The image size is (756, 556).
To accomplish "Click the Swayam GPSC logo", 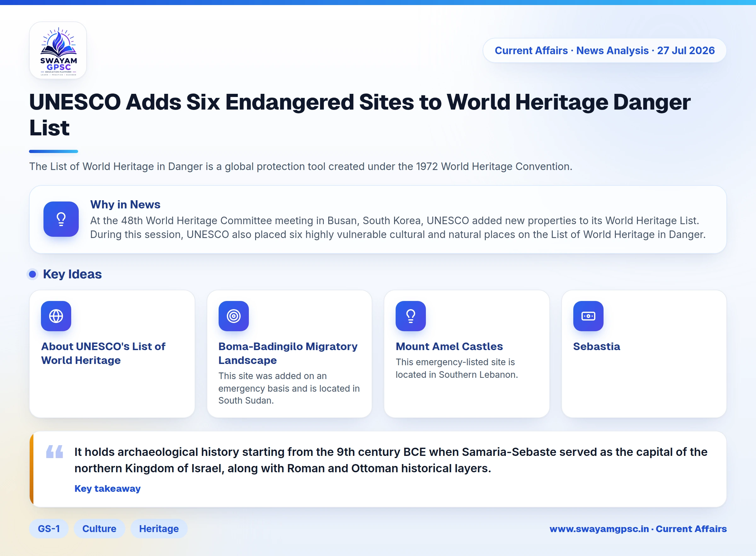I will 58,50.
